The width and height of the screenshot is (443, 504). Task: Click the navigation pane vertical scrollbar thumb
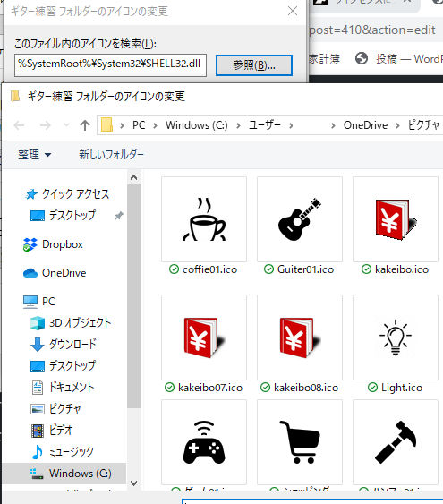(x=134, y=296)
